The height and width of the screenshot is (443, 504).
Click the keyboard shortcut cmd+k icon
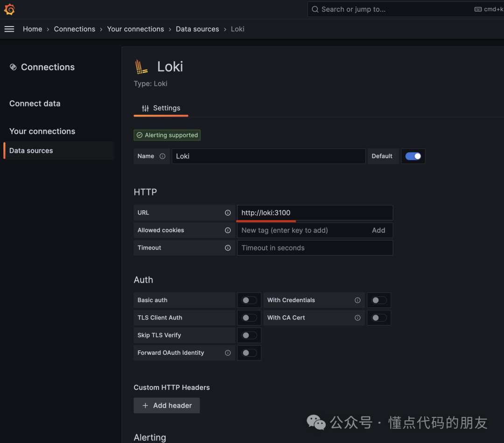click(x=478, y=9)
